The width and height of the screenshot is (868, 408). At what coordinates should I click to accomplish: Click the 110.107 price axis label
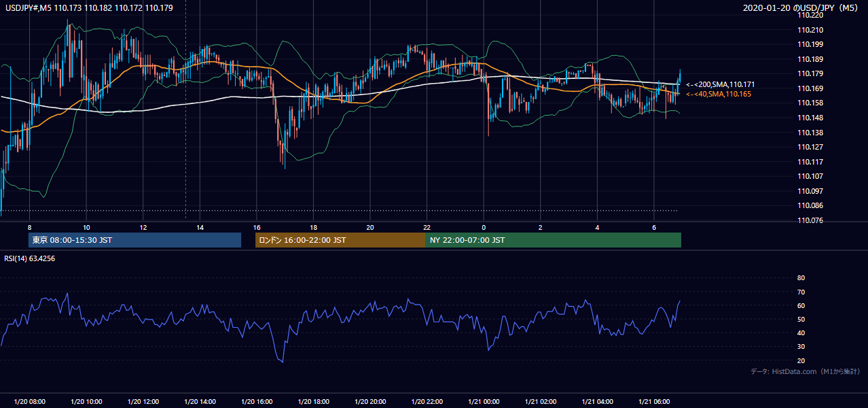tap(810, 176)
